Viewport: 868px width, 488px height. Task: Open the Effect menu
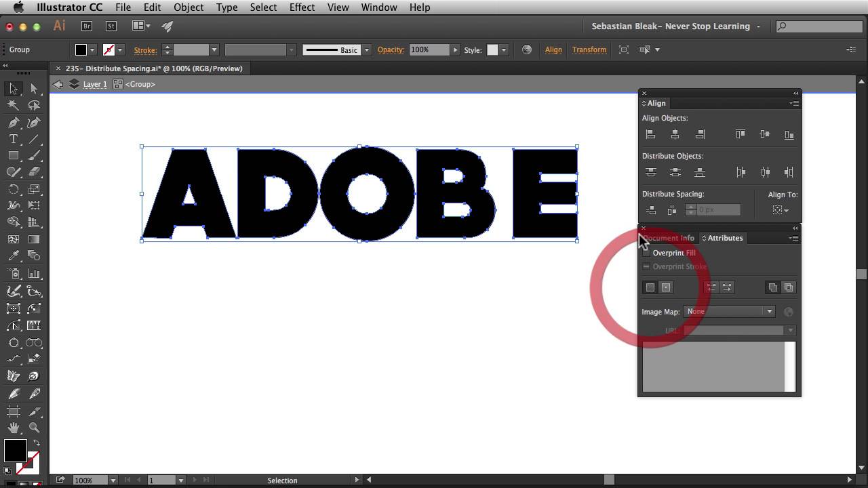point(302,7)
